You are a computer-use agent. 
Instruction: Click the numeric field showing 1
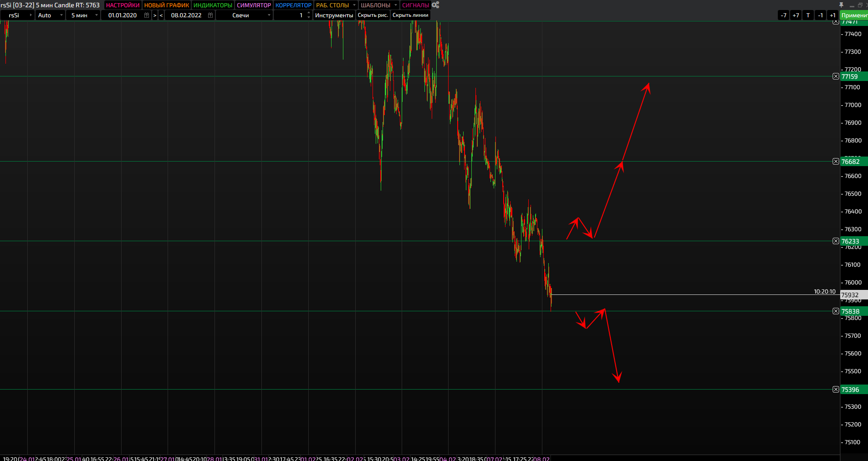point(290,15)
